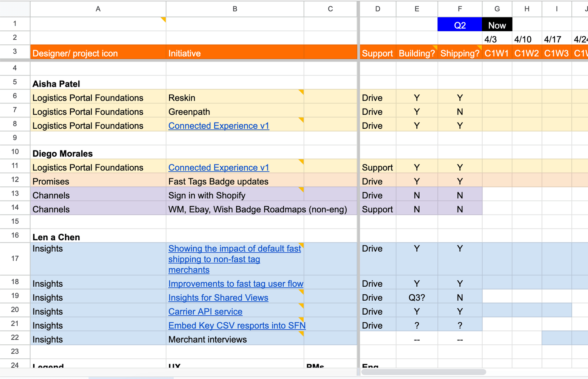
Task: Click note marker on row 8 Connected Experience cell
Action: (x=301, y=121)
